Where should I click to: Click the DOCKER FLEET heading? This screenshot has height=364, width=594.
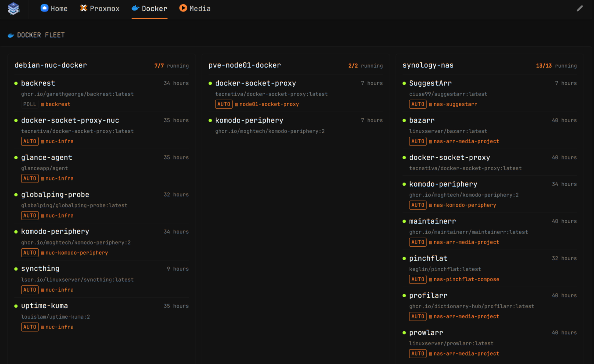tap(41, 35)
